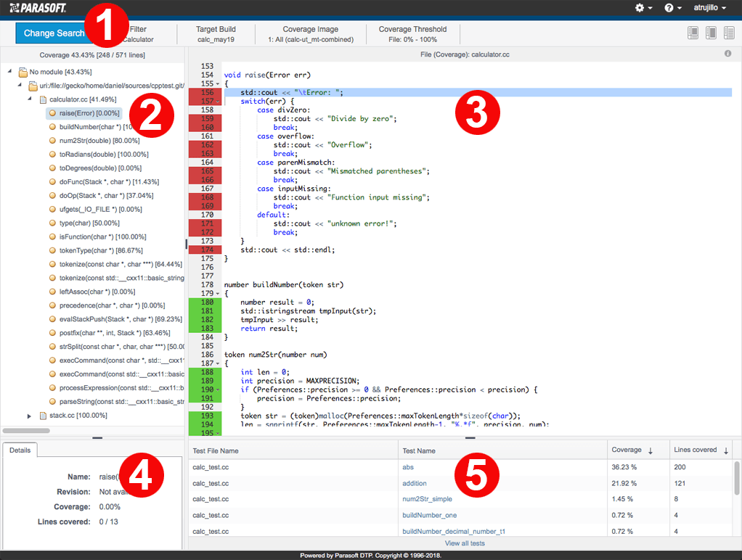Click the calculator.cc file icon
Screen dimensions: 742x560
43,99
